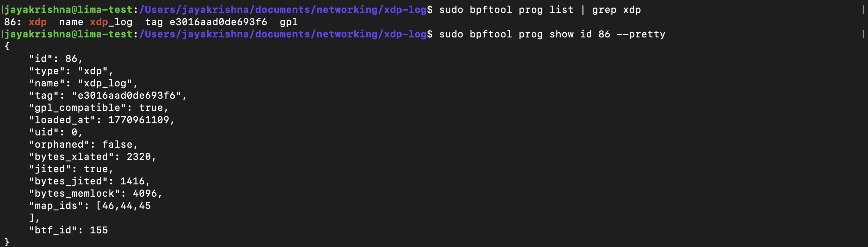Select the btf_id value 155

99,230
